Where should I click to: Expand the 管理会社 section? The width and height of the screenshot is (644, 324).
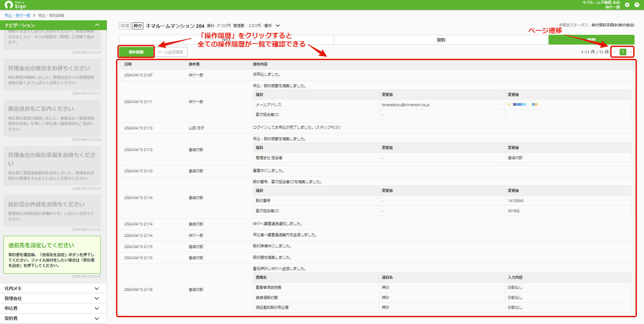53,298
